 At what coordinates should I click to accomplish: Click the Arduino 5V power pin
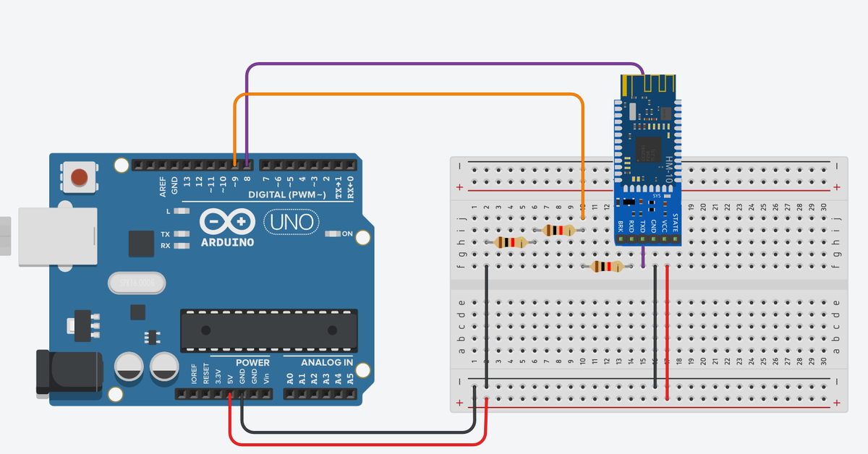229,394
